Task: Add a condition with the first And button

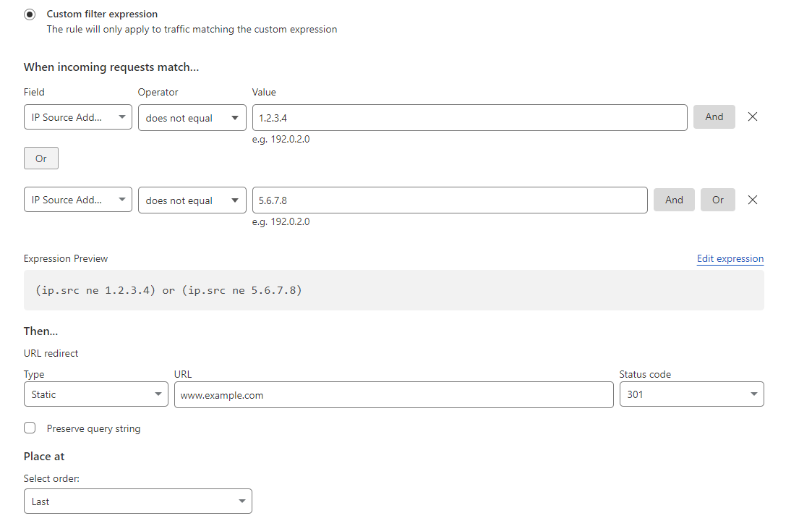Action: point(714,117)
